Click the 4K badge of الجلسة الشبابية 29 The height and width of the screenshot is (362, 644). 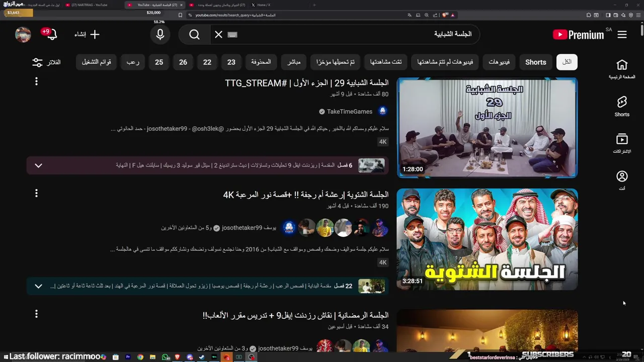click(x=383, y=142)
